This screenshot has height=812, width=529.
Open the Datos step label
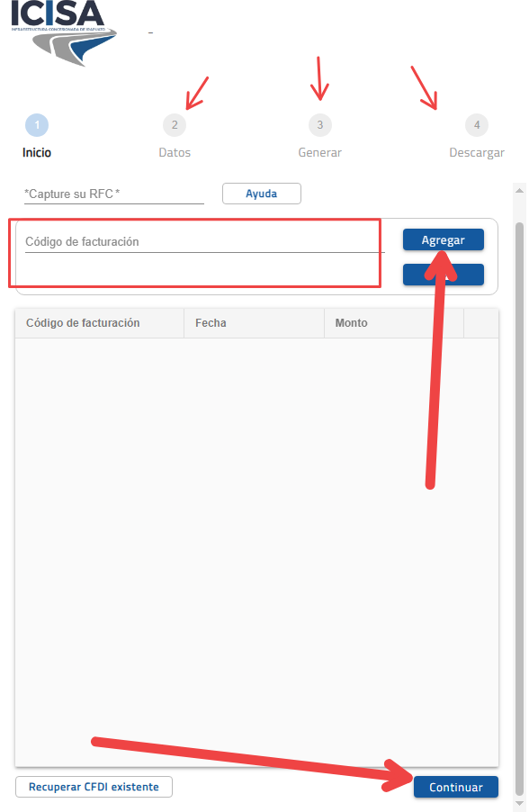click(175, 153)
